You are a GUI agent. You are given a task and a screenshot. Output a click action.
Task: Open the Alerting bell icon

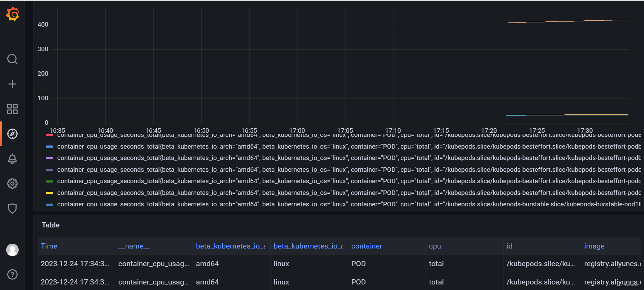coord(12,159)
